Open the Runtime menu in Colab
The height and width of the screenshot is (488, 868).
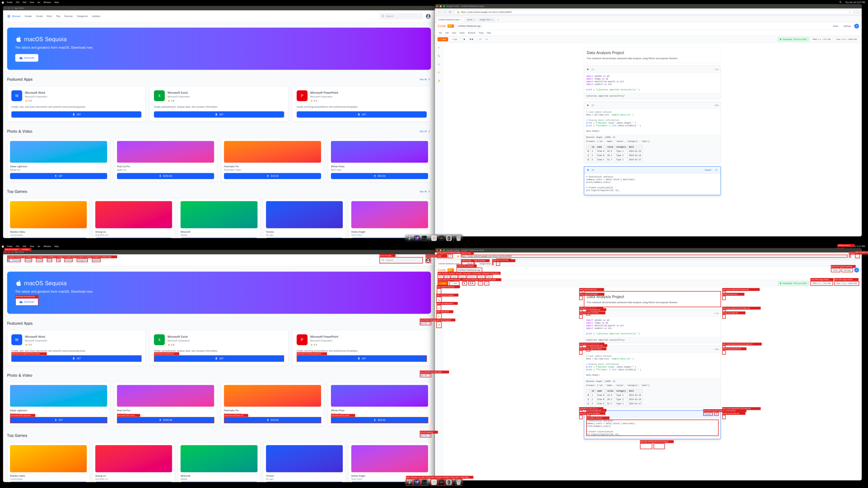pyautogui.click(x=471, y=33)
